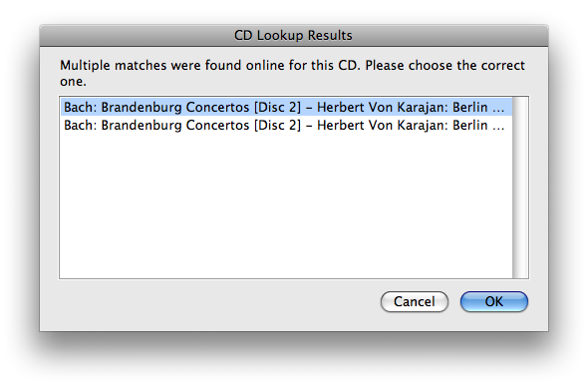Screen dimensions: 588x386
Task: Select the second Bach: Brandenburg Concertos match
Action: 286,125
